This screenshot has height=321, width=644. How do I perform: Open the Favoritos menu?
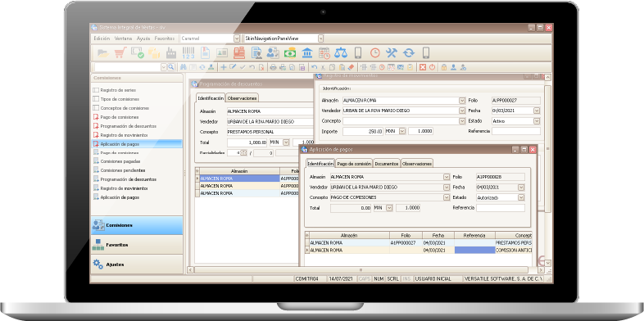coord(165,38)
